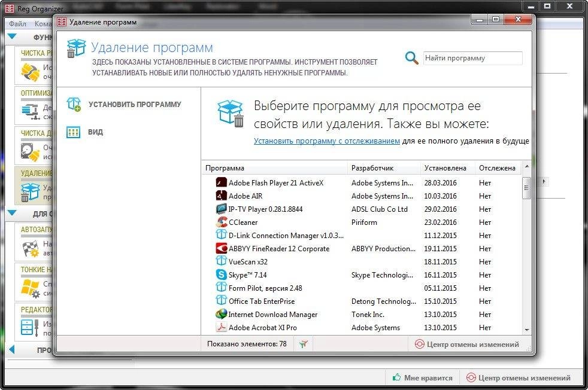Click developer Detong Technolog... cell

tap(384, 301)
